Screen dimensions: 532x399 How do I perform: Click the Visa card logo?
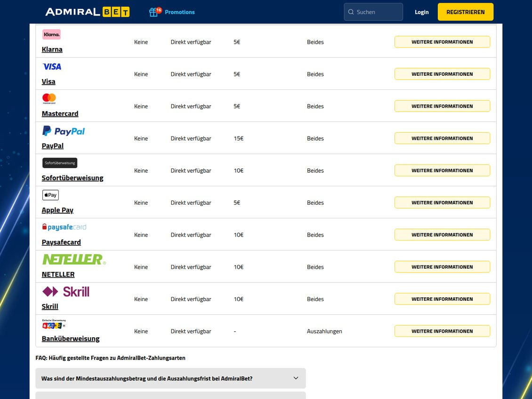point(52,66)
